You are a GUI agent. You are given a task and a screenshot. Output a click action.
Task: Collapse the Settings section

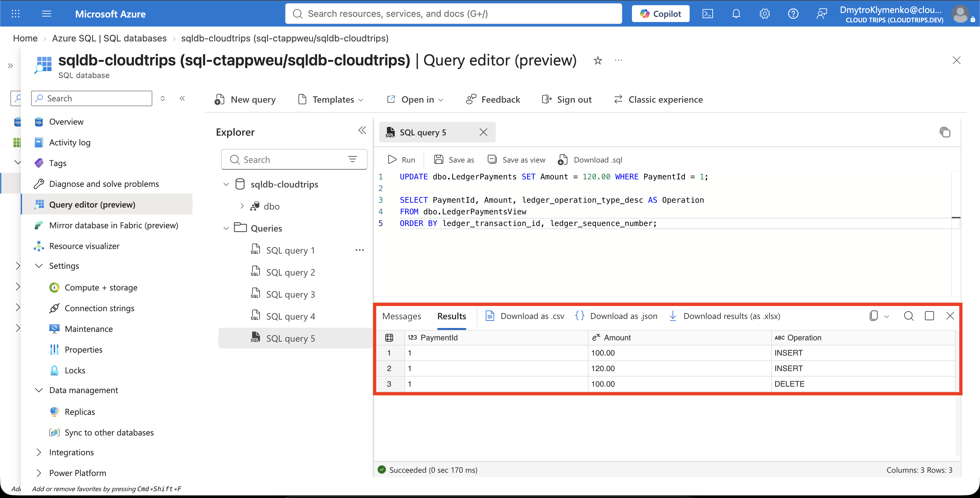[39, 266]
